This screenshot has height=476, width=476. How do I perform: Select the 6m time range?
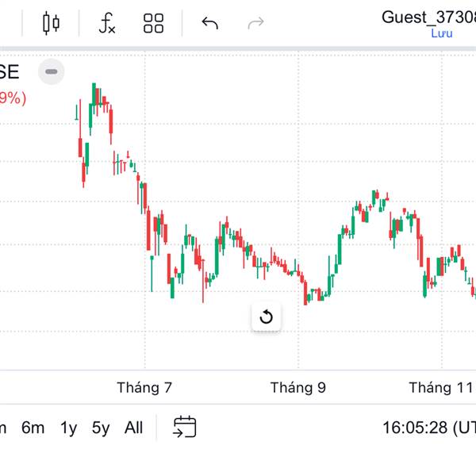(33, 428)
